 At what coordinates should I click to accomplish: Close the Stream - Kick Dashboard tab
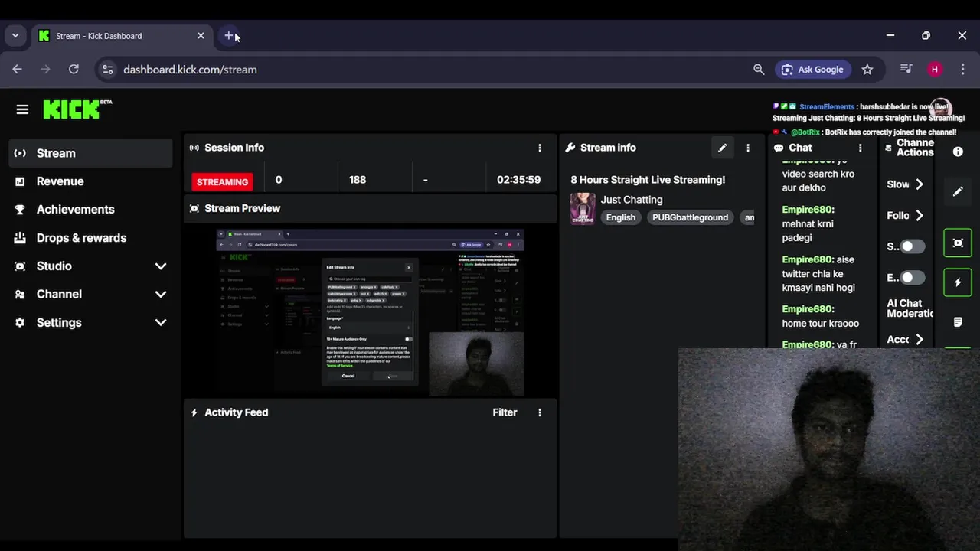click(x=201, y=36)
